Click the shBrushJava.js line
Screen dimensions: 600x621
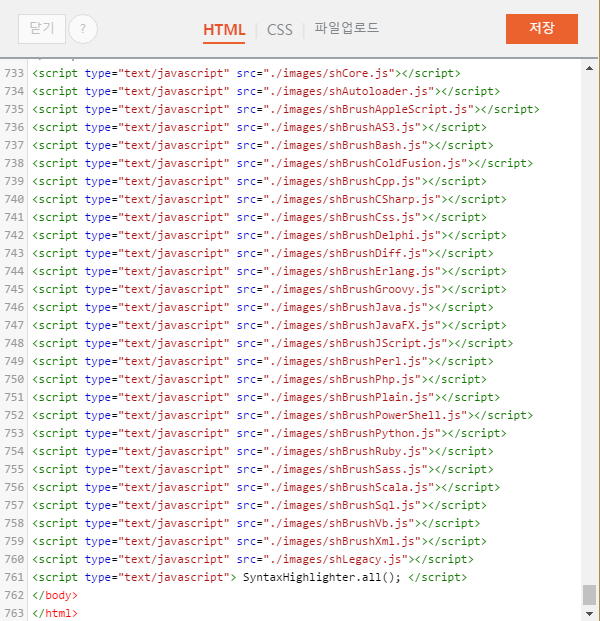(263, 307)
